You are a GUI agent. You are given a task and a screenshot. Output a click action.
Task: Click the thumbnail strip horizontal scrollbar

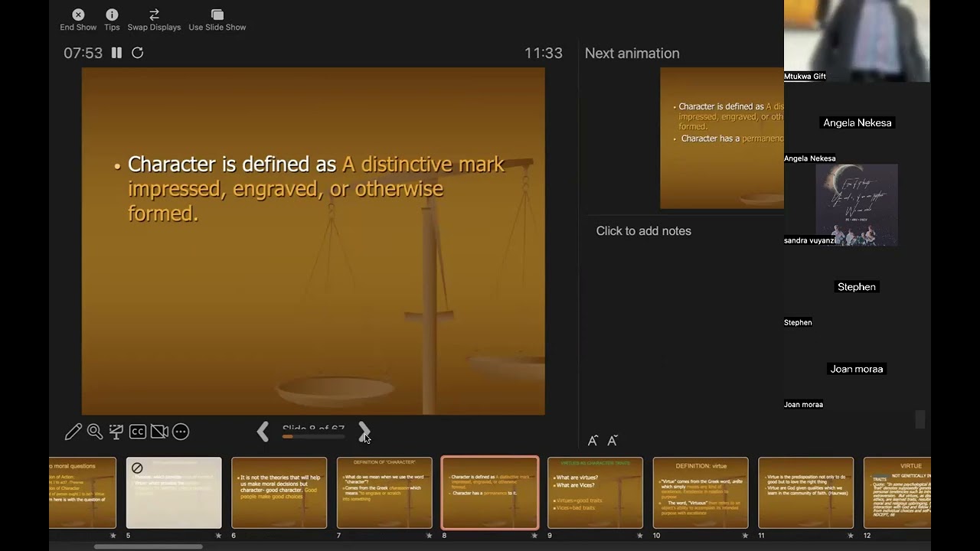(x=149, y=546)
